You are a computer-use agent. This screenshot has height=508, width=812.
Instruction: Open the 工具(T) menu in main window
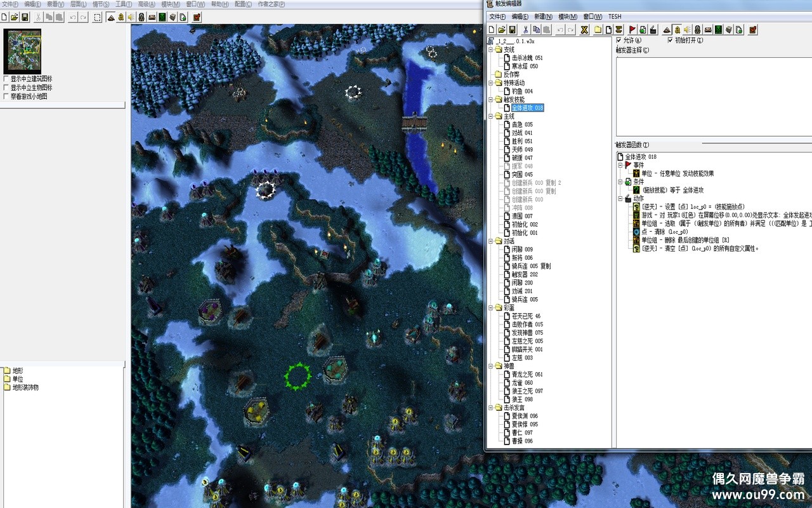click(124, 4)
